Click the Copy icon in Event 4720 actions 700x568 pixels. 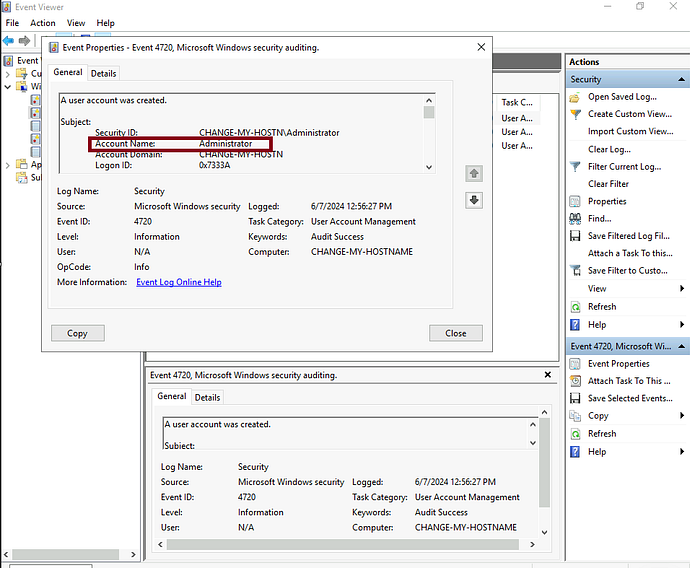coord(575,416)
